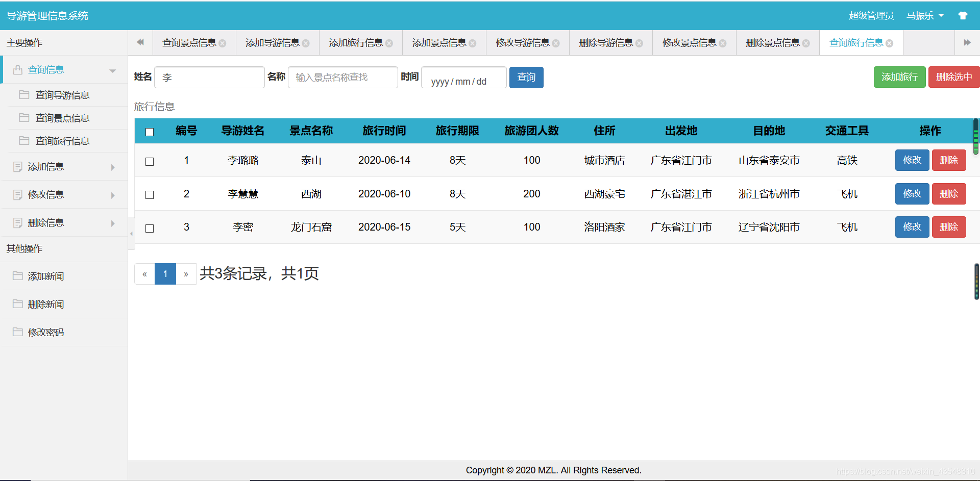Viewport: 980px width, 481px height.
Task: Click the red 删除选中 button
Action: tap(954, 77)
